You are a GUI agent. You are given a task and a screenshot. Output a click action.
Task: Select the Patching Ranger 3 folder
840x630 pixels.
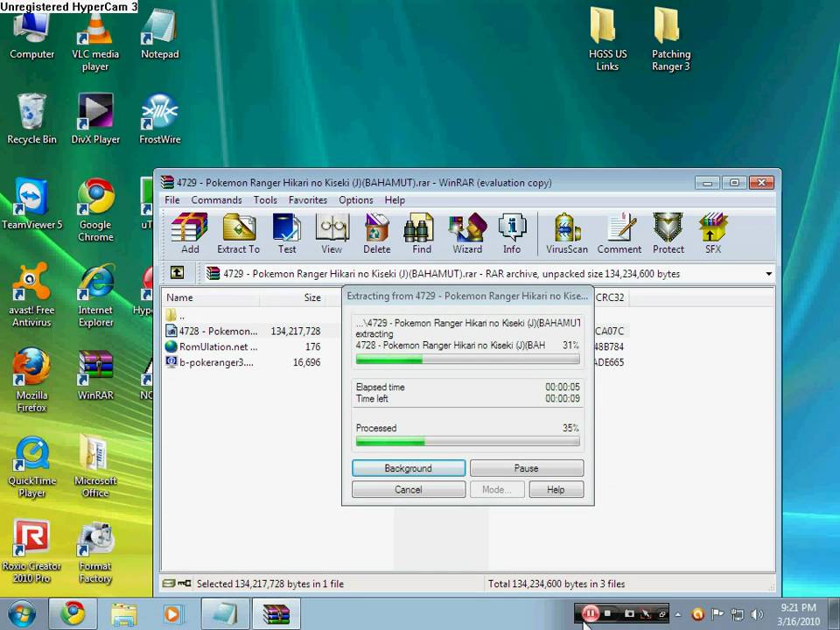(x=671, y=39)
